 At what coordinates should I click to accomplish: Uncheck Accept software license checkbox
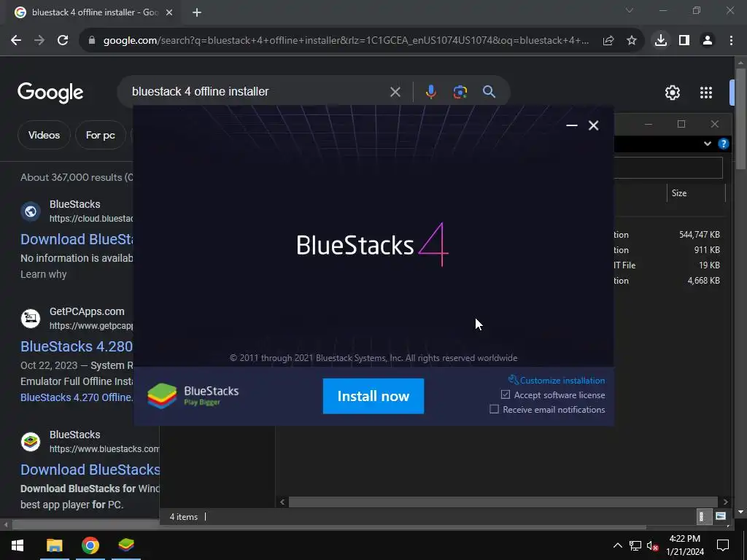click(x=506, y=394)
